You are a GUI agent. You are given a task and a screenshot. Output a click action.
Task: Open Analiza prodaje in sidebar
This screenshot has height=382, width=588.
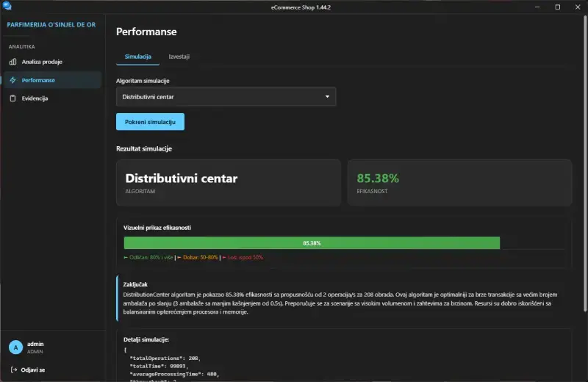click(52, 62)
